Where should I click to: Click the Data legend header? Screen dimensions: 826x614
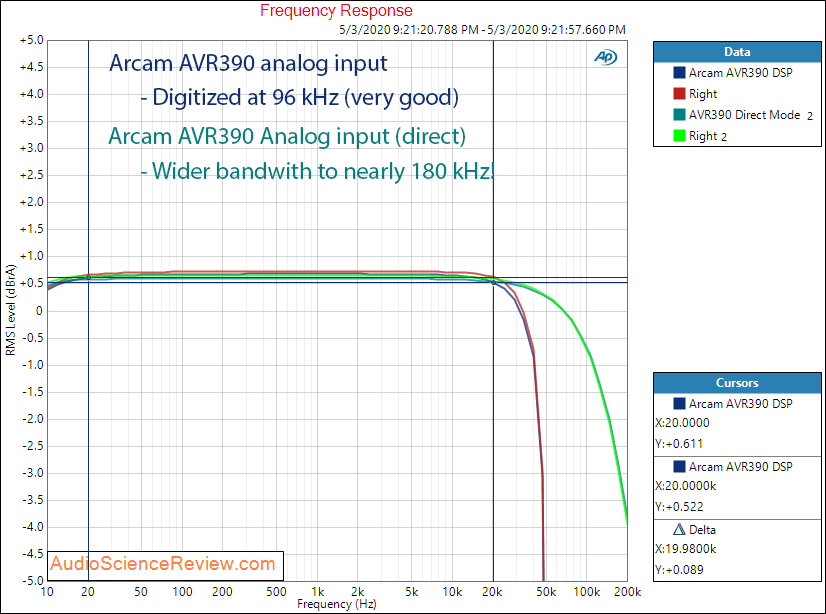[737, 52]
